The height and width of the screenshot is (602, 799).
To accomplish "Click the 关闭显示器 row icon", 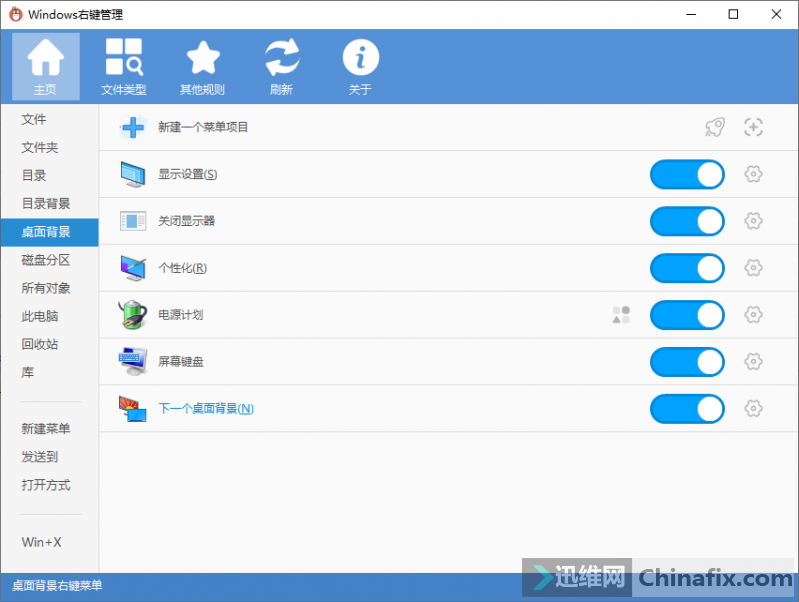I will click(x=133, y=221).
